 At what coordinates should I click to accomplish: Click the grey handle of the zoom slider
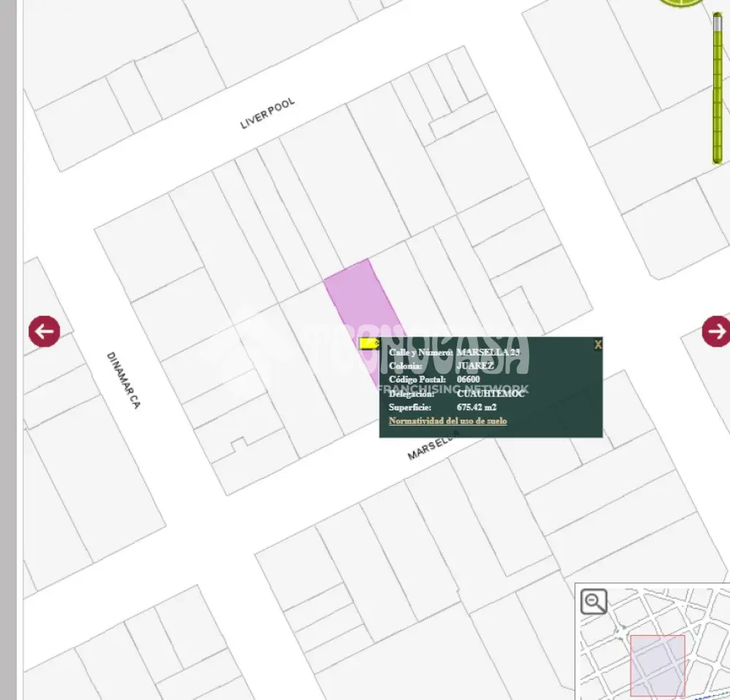(x=718, y=24)
